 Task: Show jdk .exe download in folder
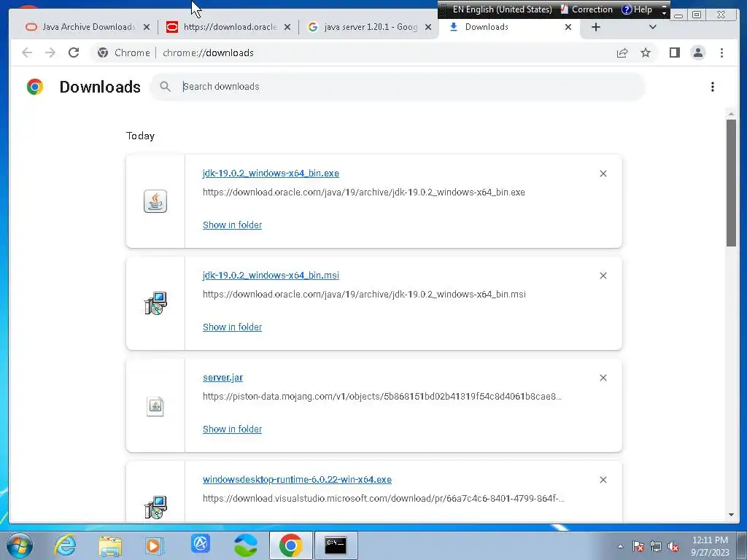[232, 225]
